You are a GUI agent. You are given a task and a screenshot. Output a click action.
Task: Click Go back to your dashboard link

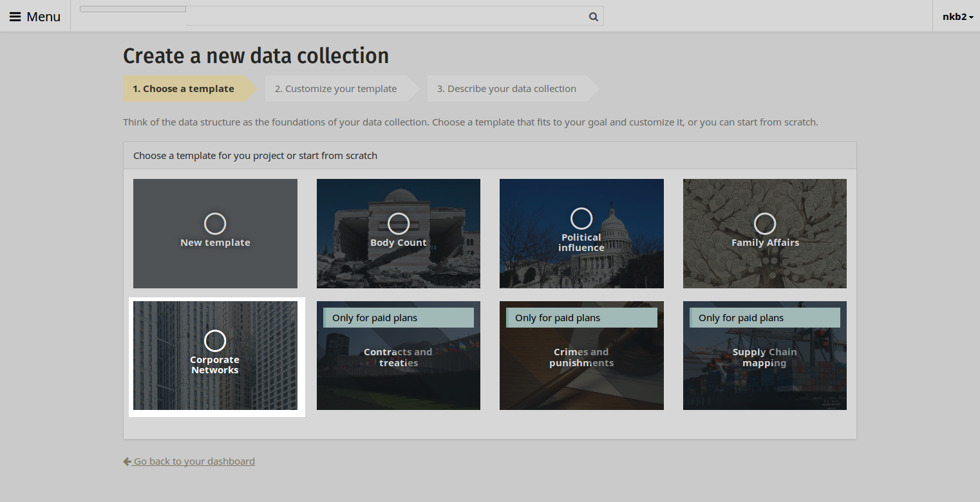tap(189, 461)
